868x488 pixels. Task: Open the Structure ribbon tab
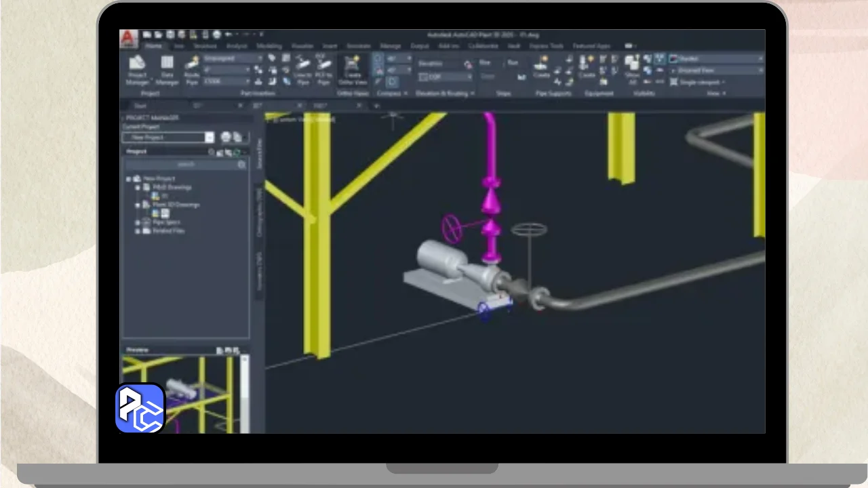[x=205, y=46]
